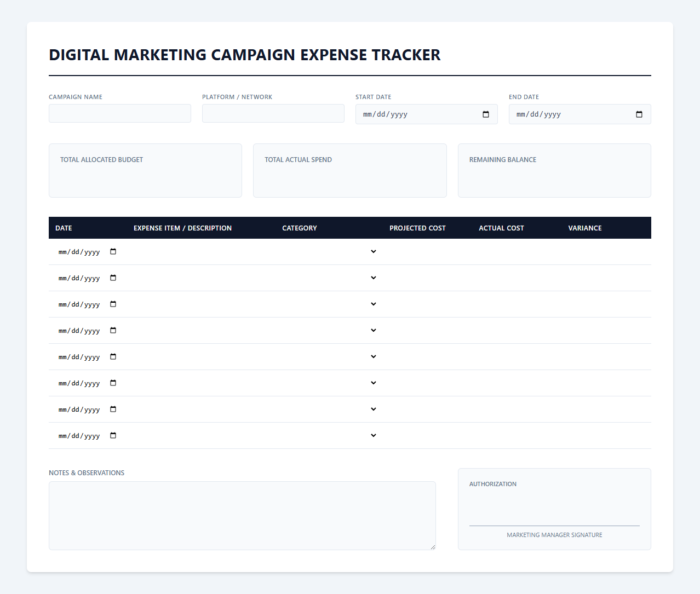Click the PROJECTED COST column header
Viewport: 700px width, 594px height.
(x=417, y=228)
